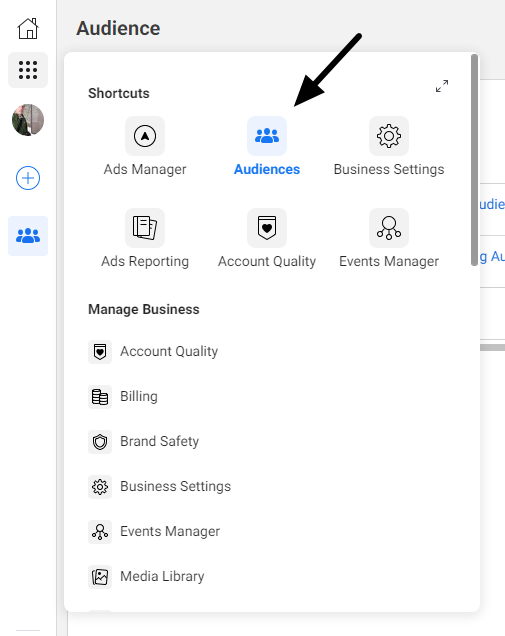Click the Media Library picture icon
This screenshot has height=636, width=505.
coord(100,577)
